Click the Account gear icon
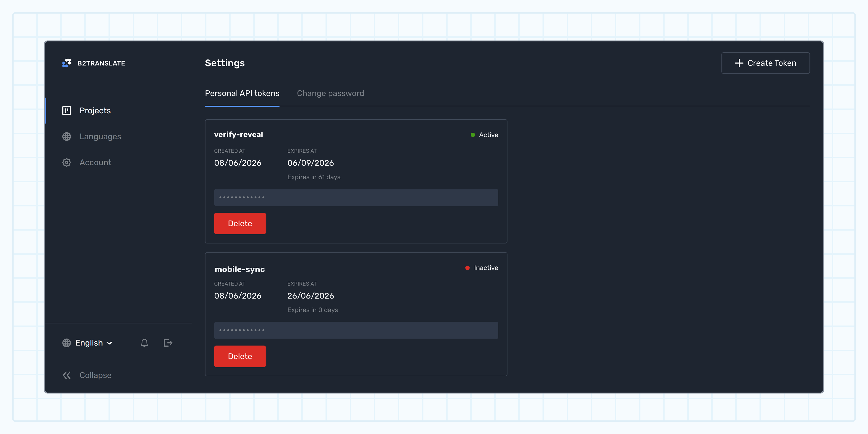This screenshot has width=868, height=434. (x=67, y=162)
